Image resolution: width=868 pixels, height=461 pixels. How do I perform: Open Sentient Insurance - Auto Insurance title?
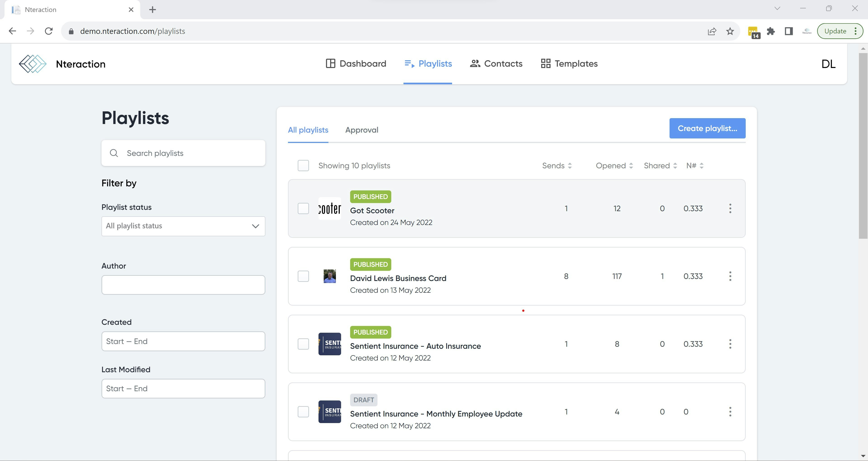(x=415, y=346)
